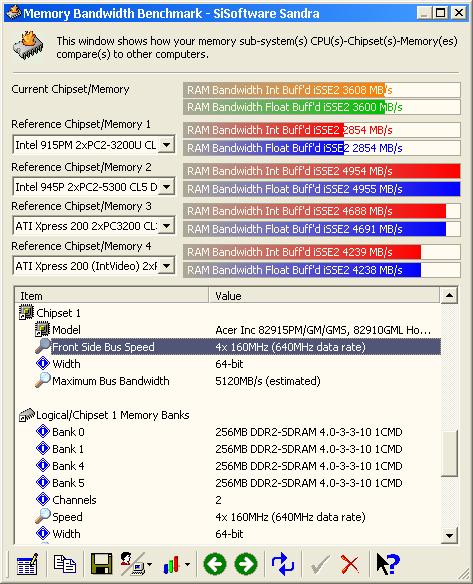This screenshot has width=473, height=584.
Task: Click info icon next to Bank 1
Action: click(43, 448)
